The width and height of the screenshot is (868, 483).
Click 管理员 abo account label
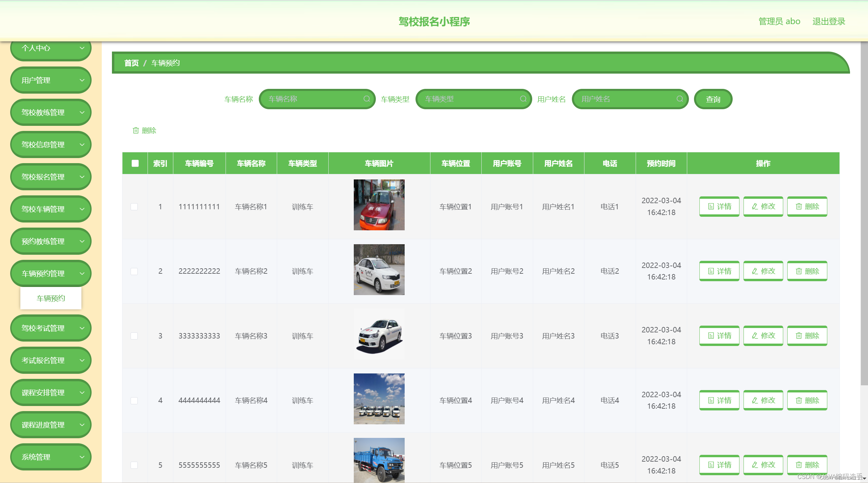pos(779,21)
